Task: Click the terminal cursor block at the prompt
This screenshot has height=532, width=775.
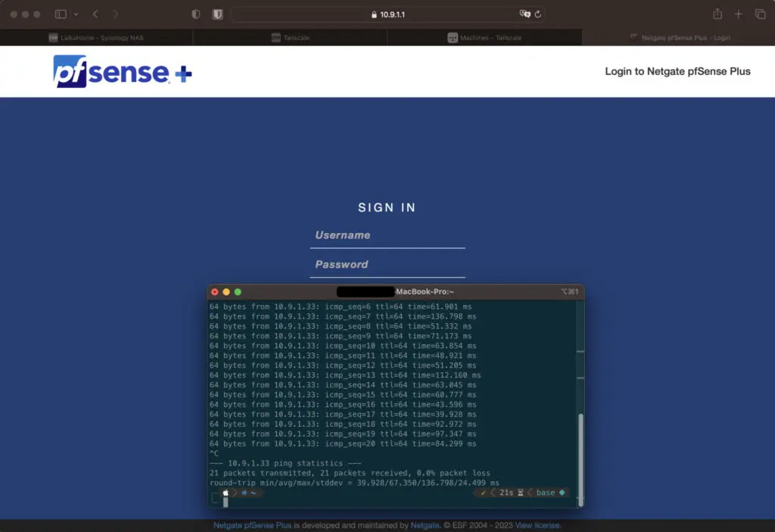Action: pos(226,502)
